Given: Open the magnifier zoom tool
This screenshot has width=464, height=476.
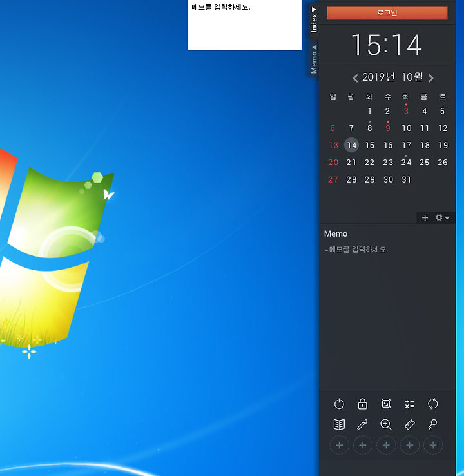Looking at the screenshot, I should click(x=386, y=424).
